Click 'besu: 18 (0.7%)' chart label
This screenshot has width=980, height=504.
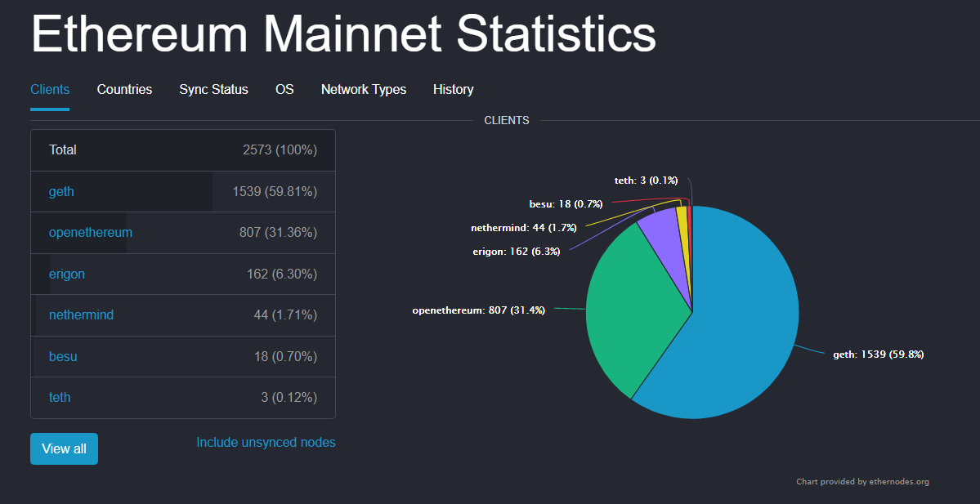566,203
